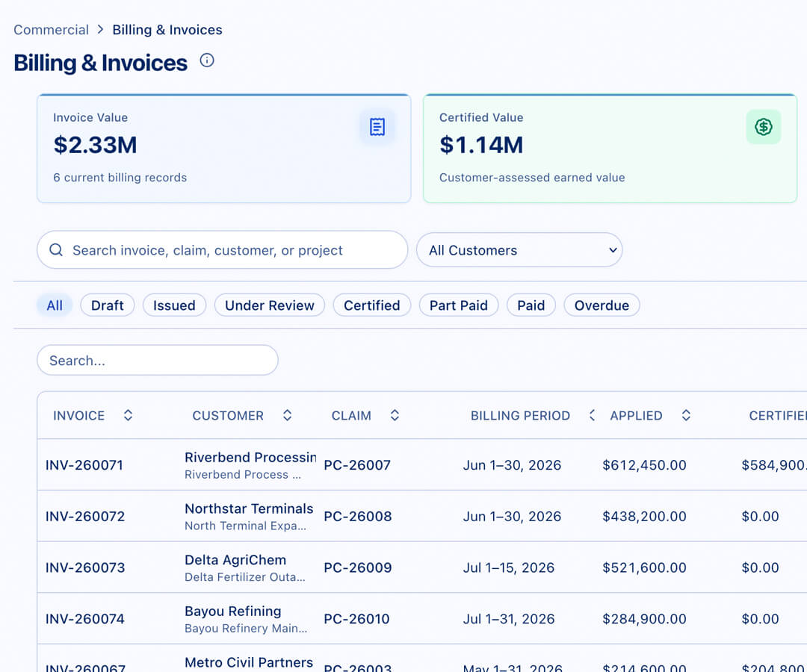
Task: Click billing period Jul 1–15, 2026
Action: coord(509,567)
